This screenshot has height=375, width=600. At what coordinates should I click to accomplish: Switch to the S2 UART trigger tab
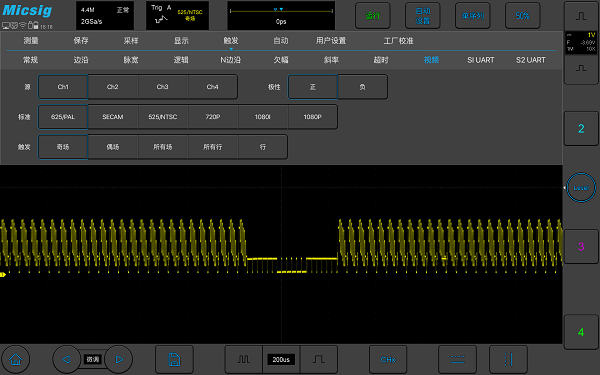(531, 60)
